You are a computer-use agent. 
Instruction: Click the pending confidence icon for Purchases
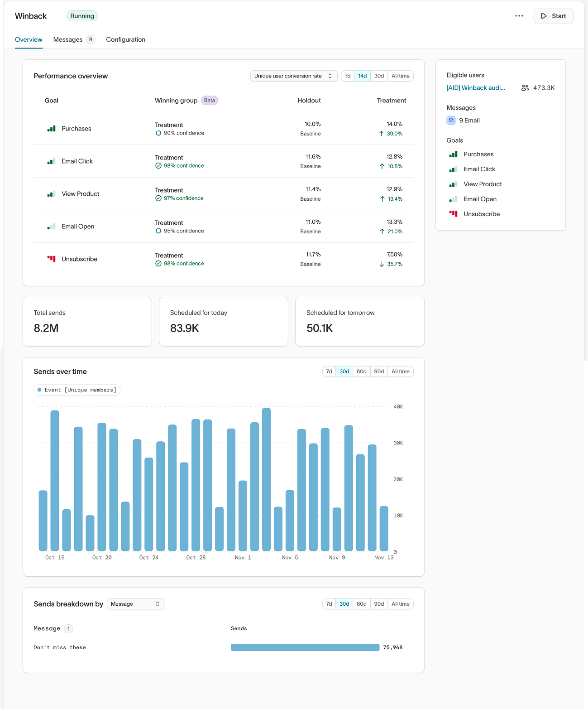pos(158,133)
